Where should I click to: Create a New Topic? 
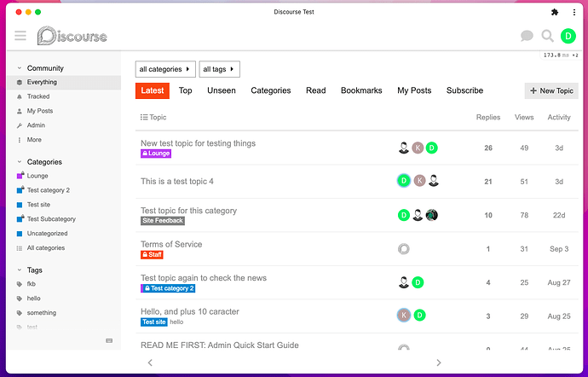tap(551, 91)
